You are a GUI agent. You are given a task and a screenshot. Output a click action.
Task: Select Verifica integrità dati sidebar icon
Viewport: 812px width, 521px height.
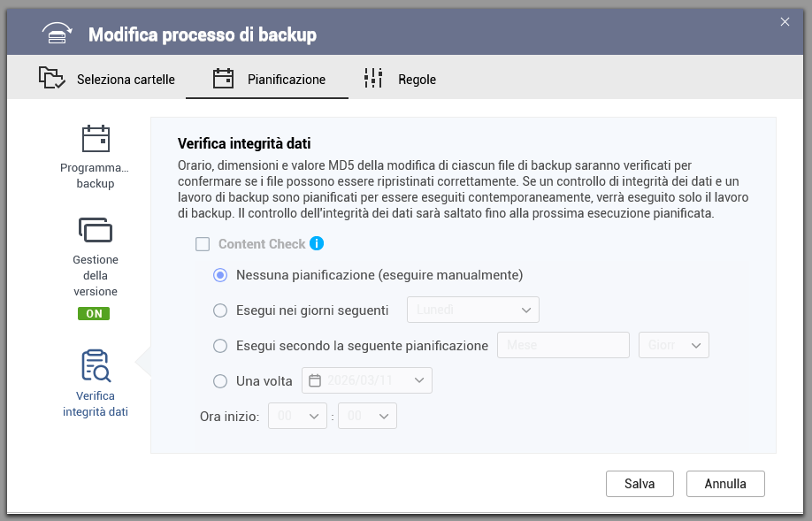pos(95,365)
